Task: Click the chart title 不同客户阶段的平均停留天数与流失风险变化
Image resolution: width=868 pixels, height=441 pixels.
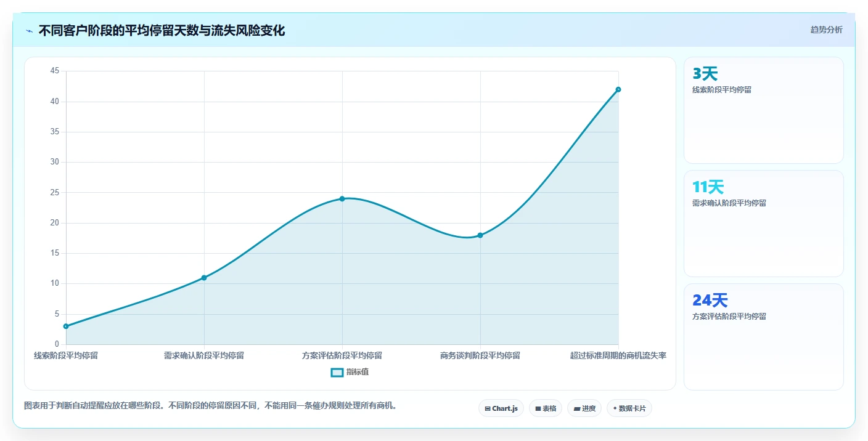Action: (x=162, y=31)
